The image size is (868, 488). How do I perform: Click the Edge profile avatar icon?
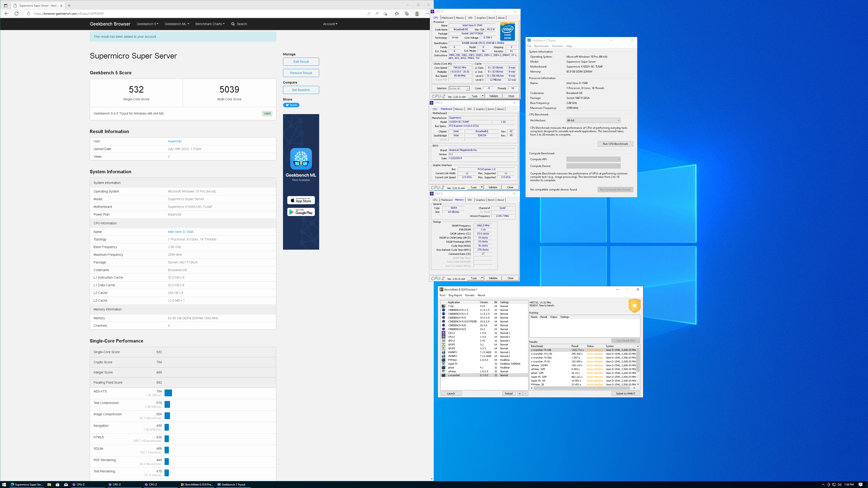click(x=417, y=14)
